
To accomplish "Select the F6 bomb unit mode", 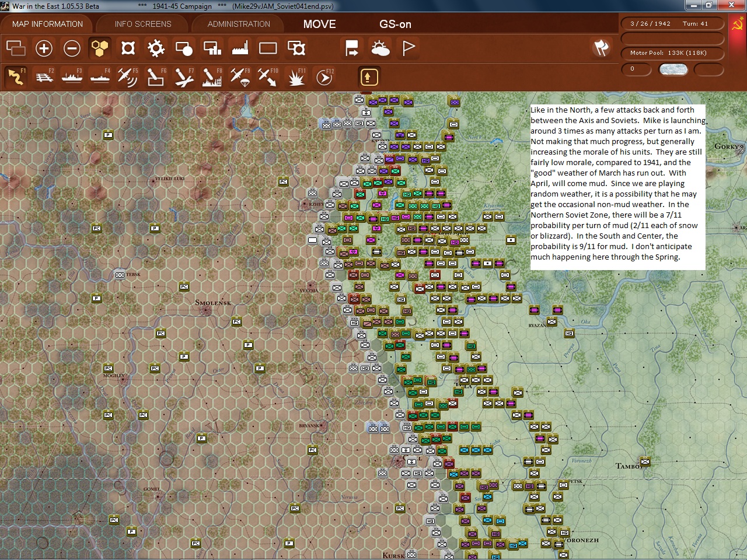I will pos(156,76).
